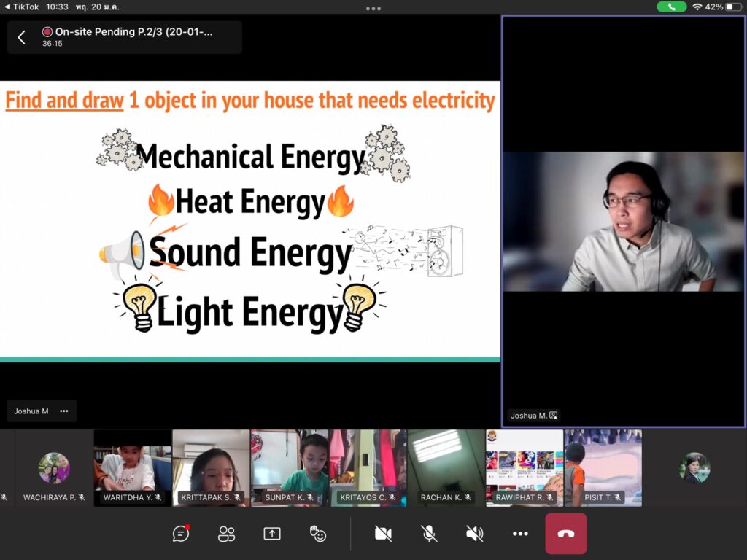Image resolution: width=747 pixels, height=560 pixels.
Task: Toggle the muted speaker audio
Action: pos(474,534)
